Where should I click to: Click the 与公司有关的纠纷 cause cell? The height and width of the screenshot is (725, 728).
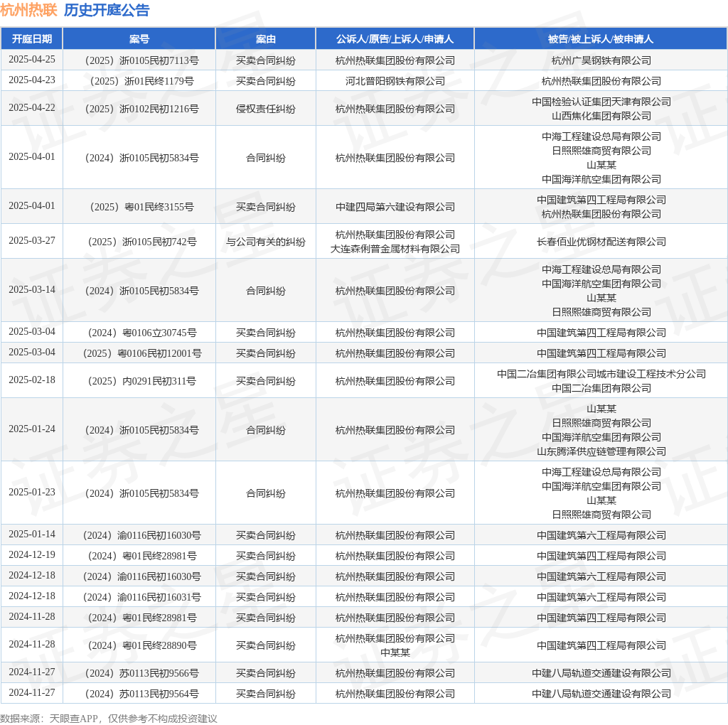(266, 242)
